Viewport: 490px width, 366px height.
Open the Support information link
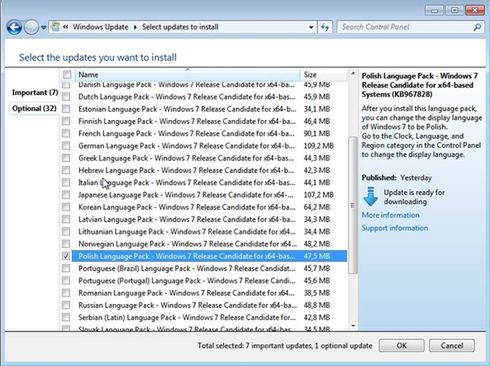pyautogui.click(x=395, y=228)
